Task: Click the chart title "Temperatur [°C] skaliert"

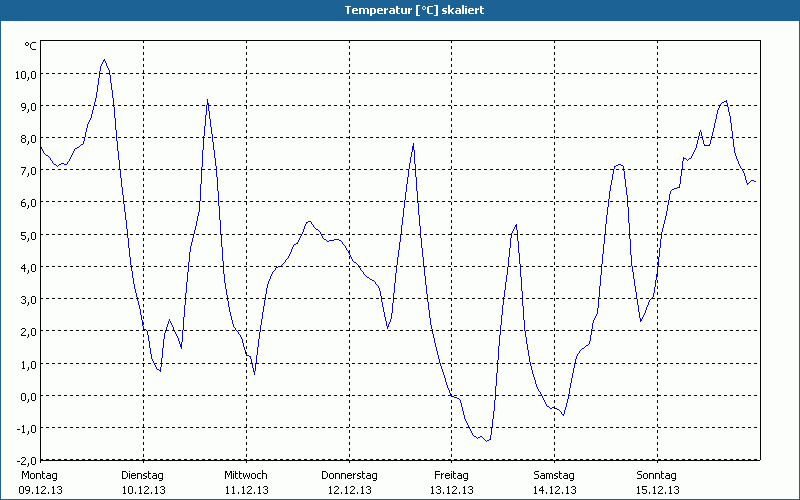Action: pos(414,10)
